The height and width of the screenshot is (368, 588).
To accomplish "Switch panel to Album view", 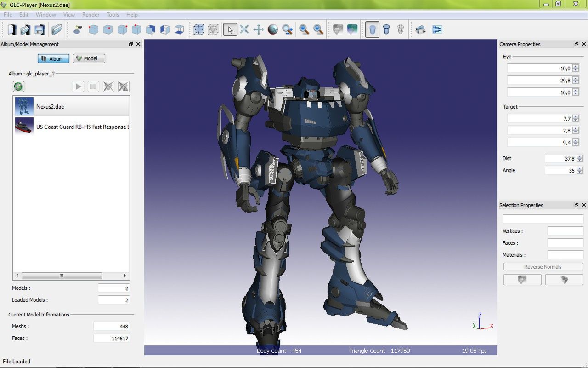I will coord(54,58).
